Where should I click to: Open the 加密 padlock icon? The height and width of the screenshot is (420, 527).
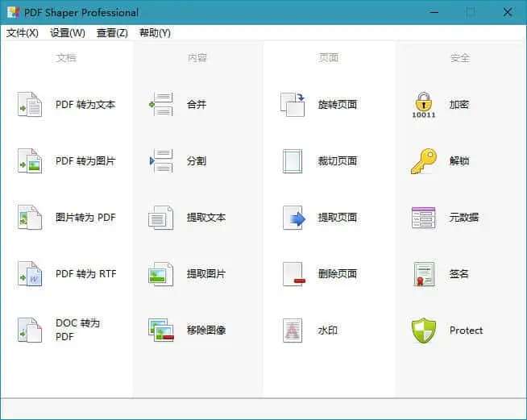tap(424, 105)
